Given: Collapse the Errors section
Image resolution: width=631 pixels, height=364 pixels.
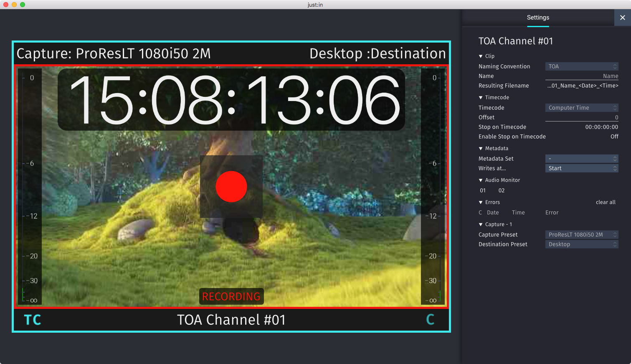Looking at the screenshot, I should pos(481,202).
